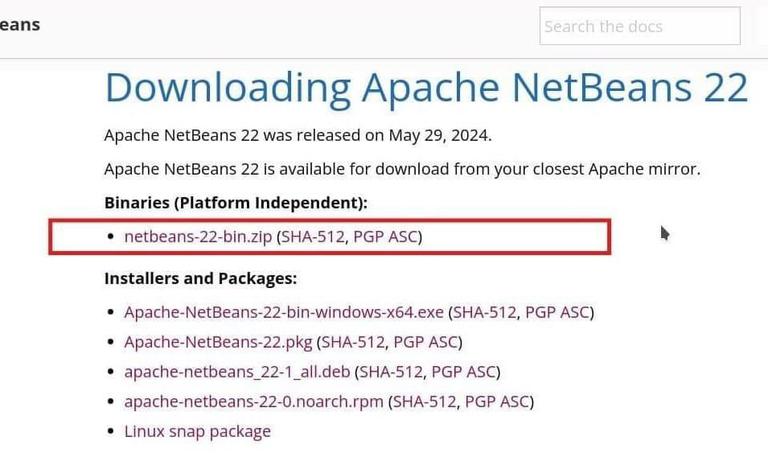Open SHA-512 link for netbeans-22-bin.zip
768x457 pixels.
tap(309, 237)
